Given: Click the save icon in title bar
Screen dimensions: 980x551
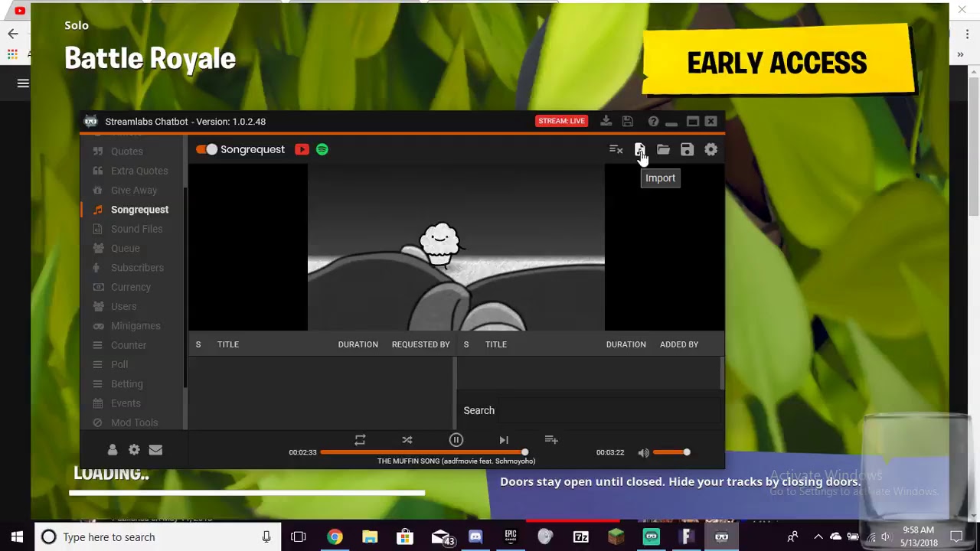Looking at the screenshot, I should coord(627,121).
